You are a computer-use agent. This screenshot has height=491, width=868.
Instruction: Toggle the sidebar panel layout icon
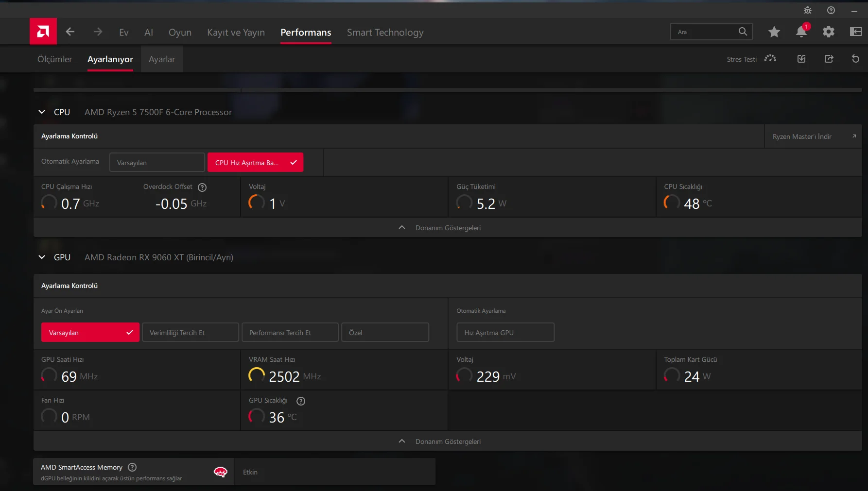coord(856,32)
